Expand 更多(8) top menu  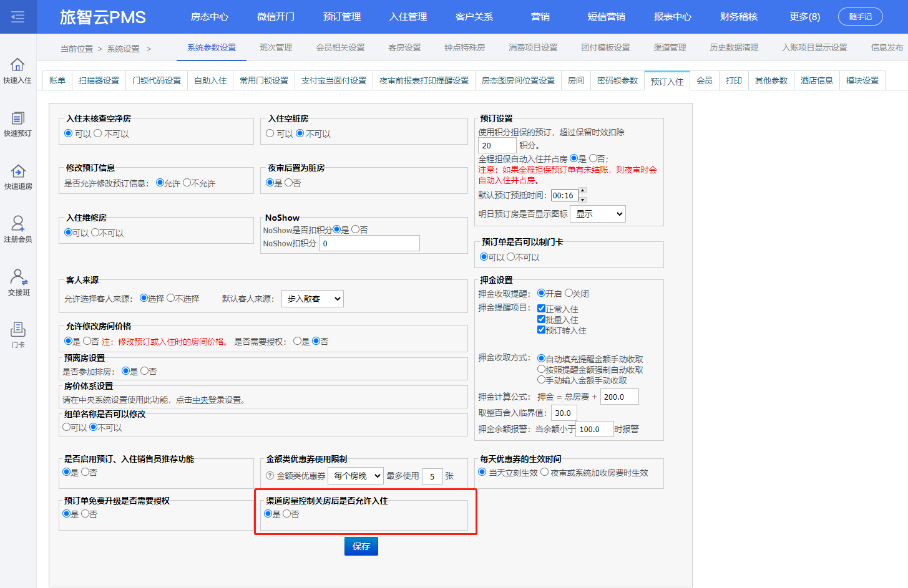(804, 17)
